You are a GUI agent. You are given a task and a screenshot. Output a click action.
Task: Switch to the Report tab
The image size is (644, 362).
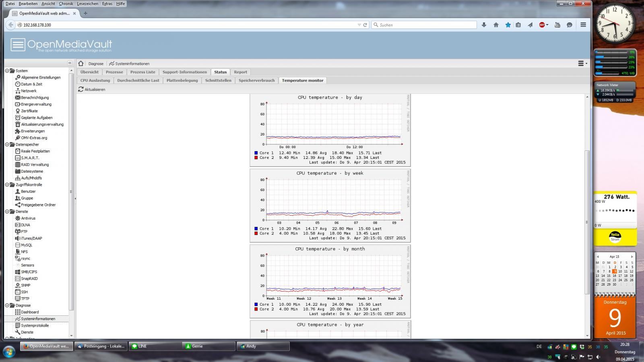[241, 72]
